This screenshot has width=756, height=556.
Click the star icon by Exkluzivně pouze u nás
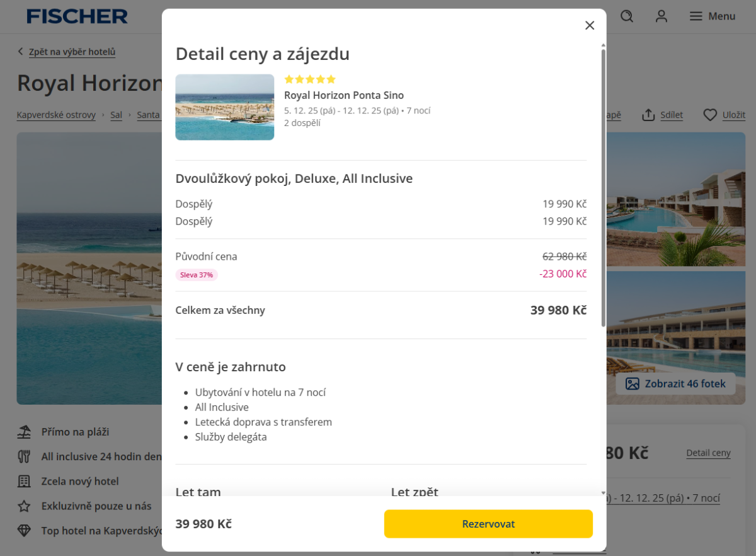point(24,506)
